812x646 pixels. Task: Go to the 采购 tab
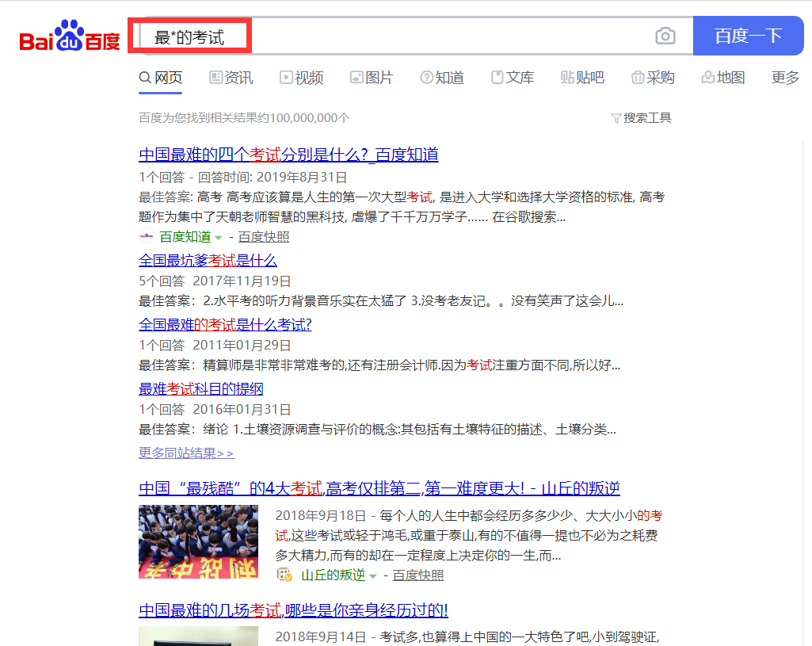click(653, 78)
